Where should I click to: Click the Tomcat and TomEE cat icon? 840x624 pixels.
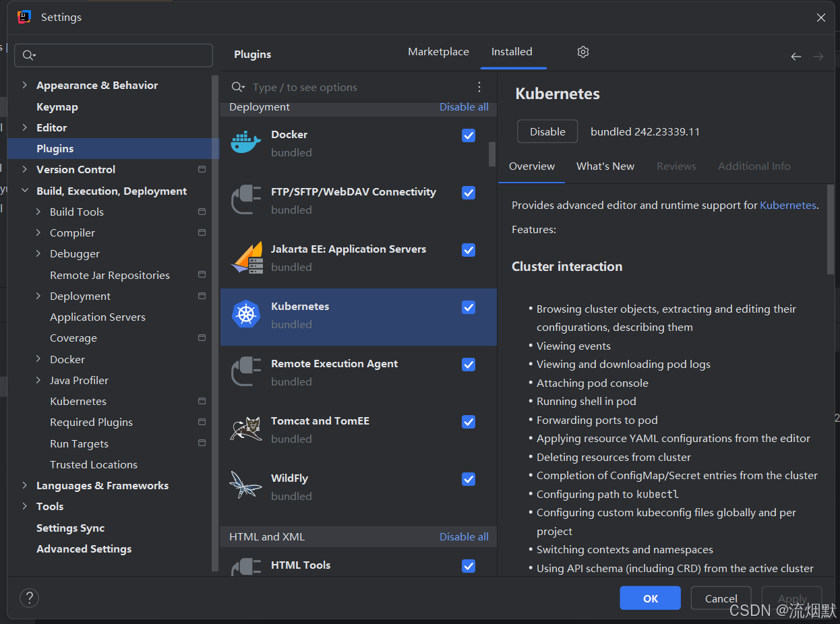[245, 428]
